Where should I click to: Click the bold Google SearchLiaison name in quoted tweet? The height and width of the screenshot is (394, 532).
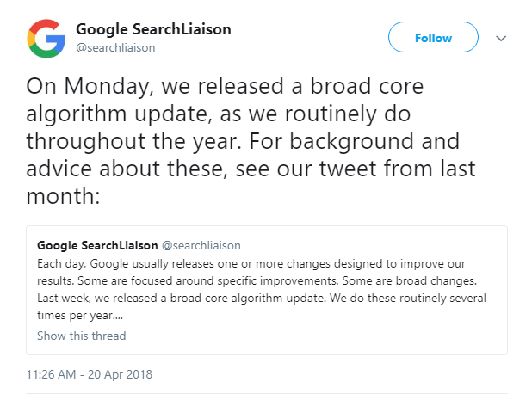coord(97,245)
